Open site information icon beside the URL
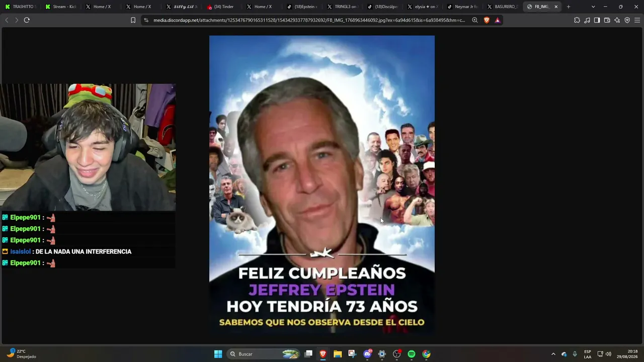This screenshot has width=644, height=362. (146, 20)
